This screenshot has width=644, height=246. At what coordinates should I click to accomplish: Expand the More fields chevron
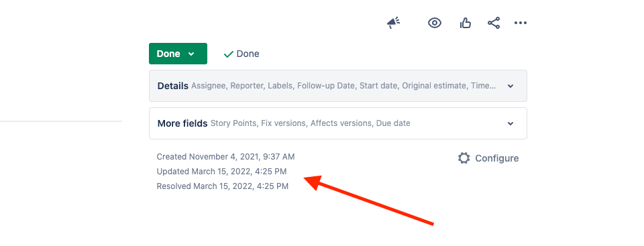pyautogui.click(x=511, y=123)
